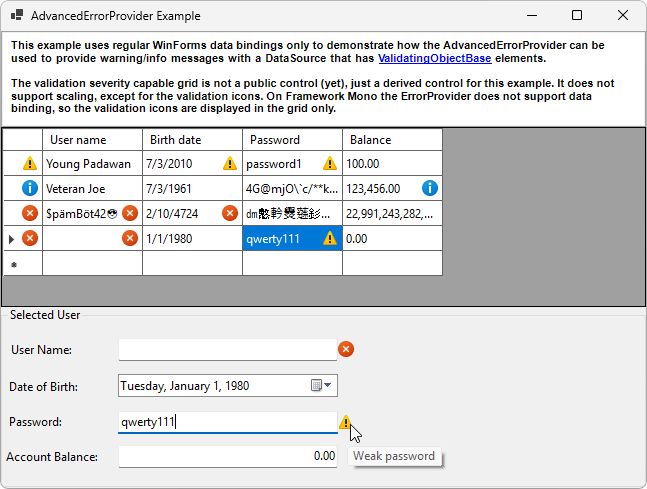Click error icon beside birth date 2/10/4724
647x489 pixels.
tap(230, 213)
